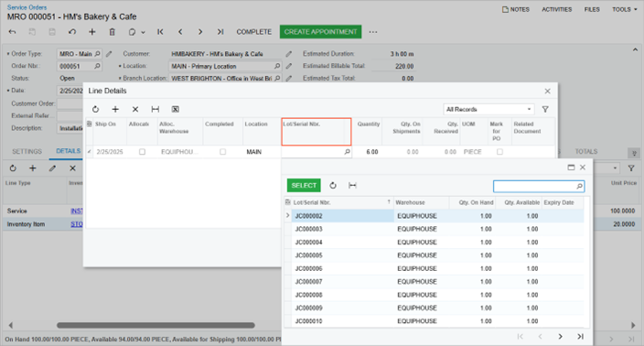Export Line Details to Excel

(176, 109)
